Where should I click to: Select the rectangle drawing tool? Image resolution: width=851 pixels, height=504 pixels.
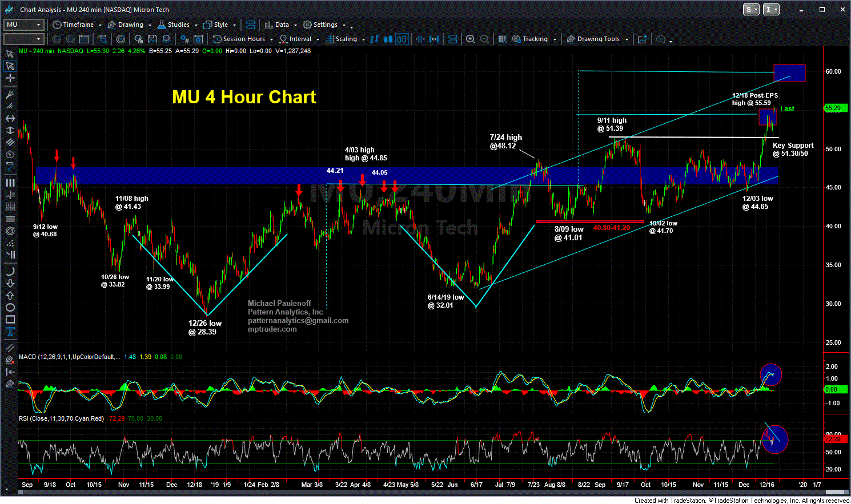point(10,320)
